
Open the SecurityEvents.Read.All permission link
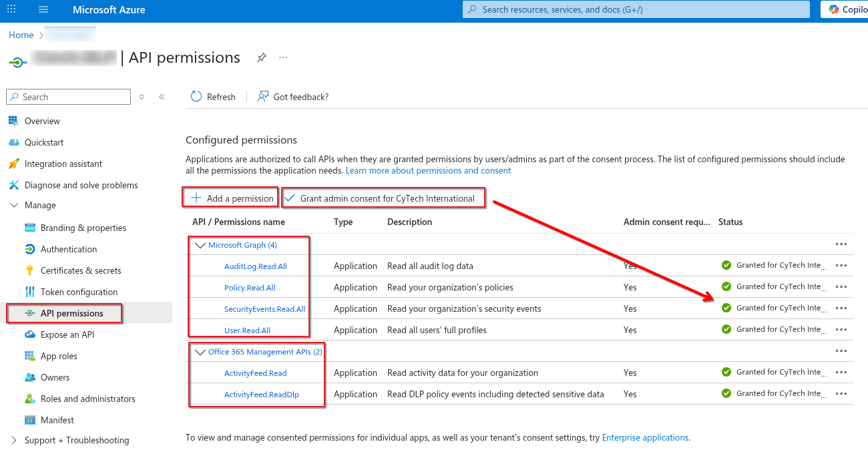point(265,308)
